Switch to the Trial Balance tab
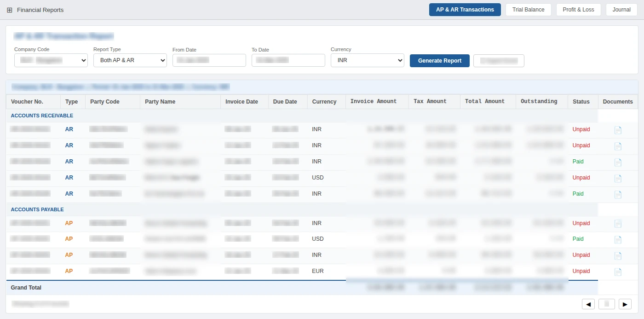The height and width of the screenshot is (319, 644). tap(529, 10)
